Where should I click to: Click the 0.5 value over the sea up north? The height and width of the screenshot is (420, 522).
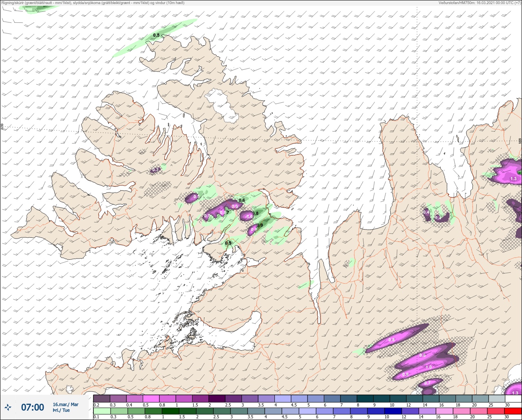(x=156, y=35)
